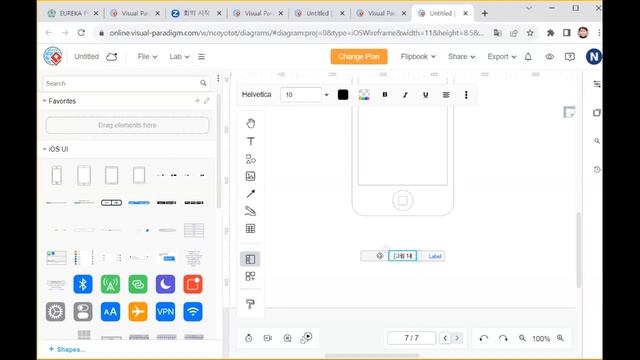Toggle Bold text formatting
The width and height of the screenshot is (640, 360).
(384, 95)
